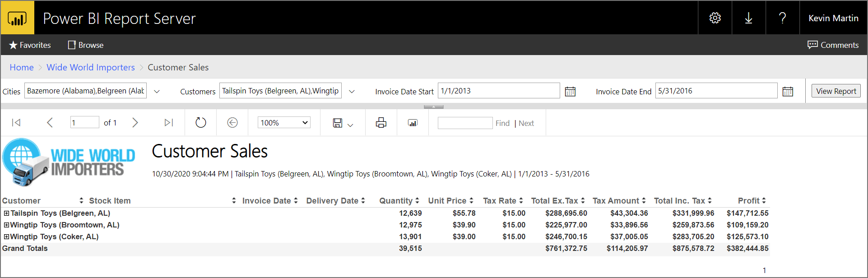The image size is (868, 278).
Task: Open the Browse tab
Action: pos(86,45)
